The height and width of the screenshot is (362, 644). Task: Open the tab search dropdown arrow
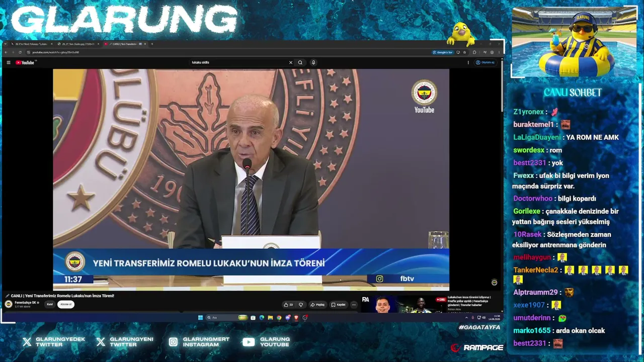(5, 44)
